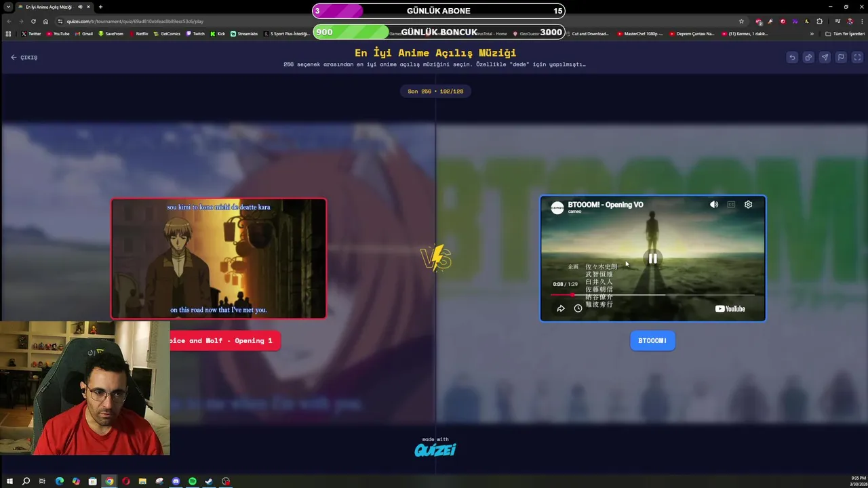Mute the tab via speaker icon
Screen dimensions: 868x488
[x=80, y=7]
